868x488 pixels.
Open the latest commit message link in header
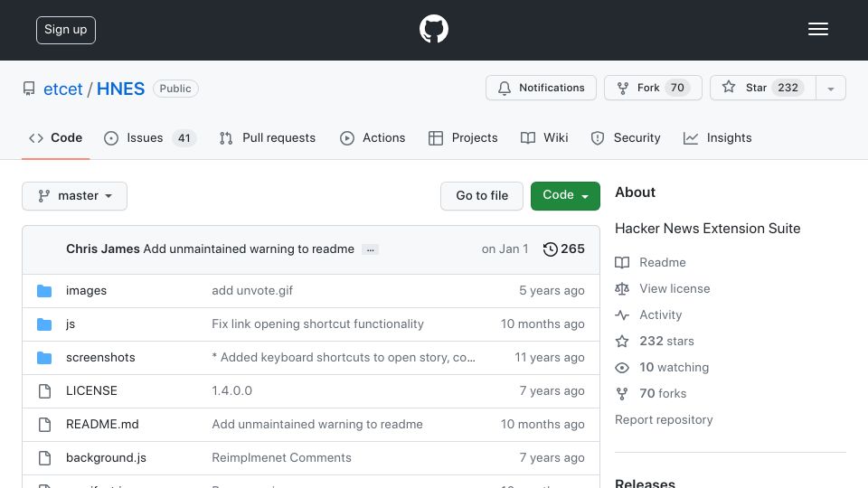click(249, 249)
